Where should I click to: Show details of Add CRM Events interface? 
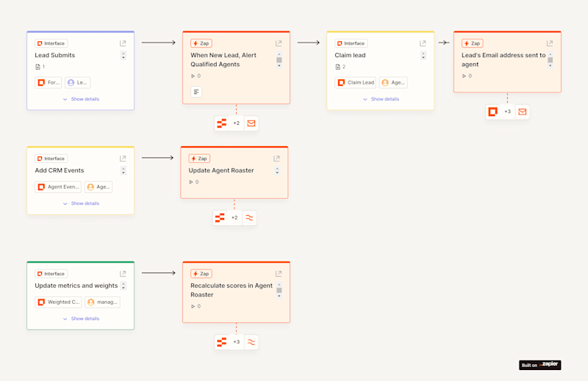[x=81, y=203]
